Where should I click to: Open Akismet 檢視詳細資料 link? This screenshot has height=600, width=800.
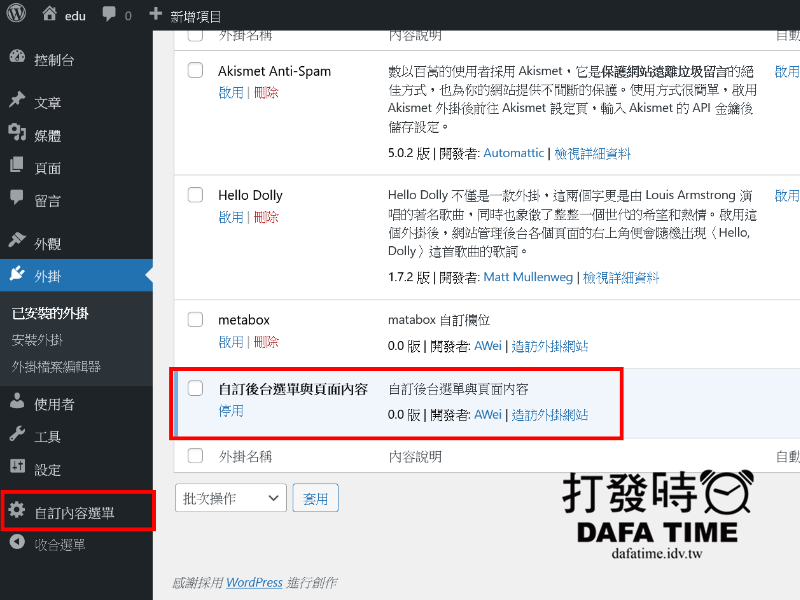click(x=592, y=153)
